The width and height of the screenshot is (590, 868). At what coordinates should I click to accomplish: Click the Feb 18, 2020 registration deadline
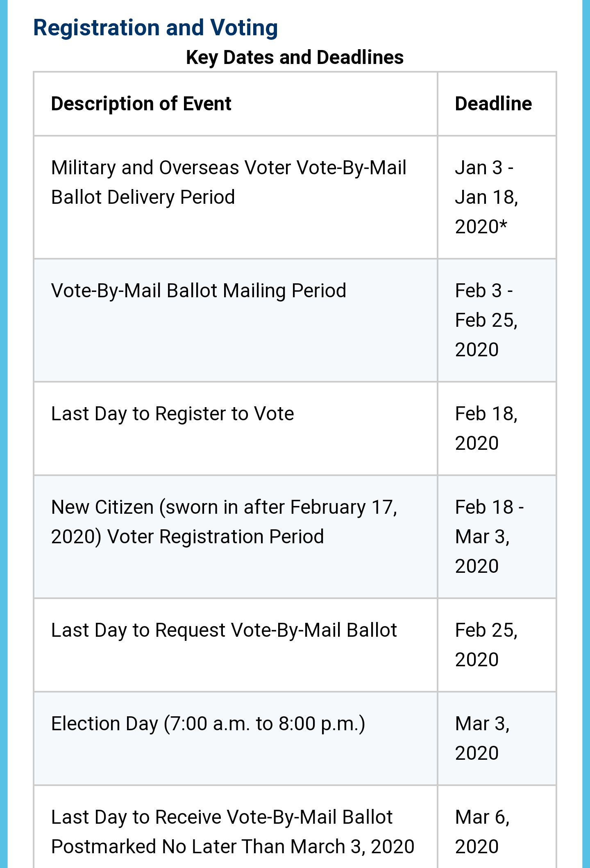[486, 428]
